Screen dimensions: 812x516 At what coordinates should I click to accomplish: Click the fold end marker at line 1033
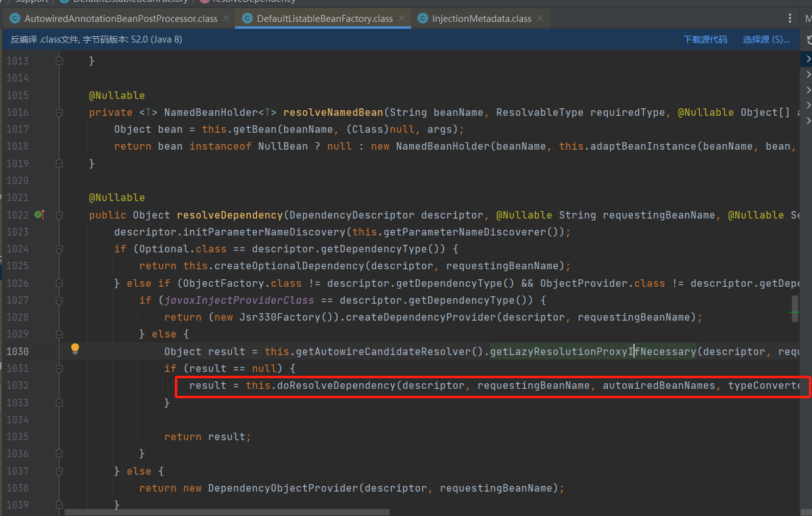[59, 403]
